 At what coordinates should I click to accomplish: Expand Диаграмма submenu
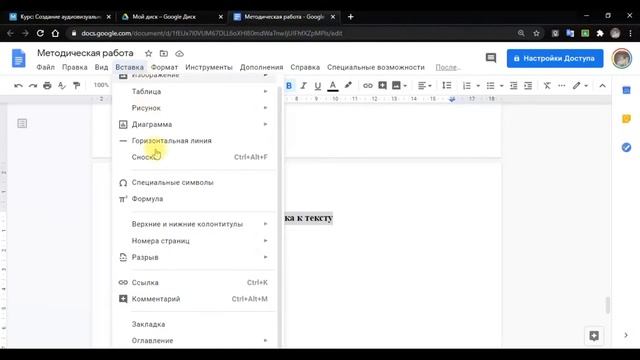[194, 124]
